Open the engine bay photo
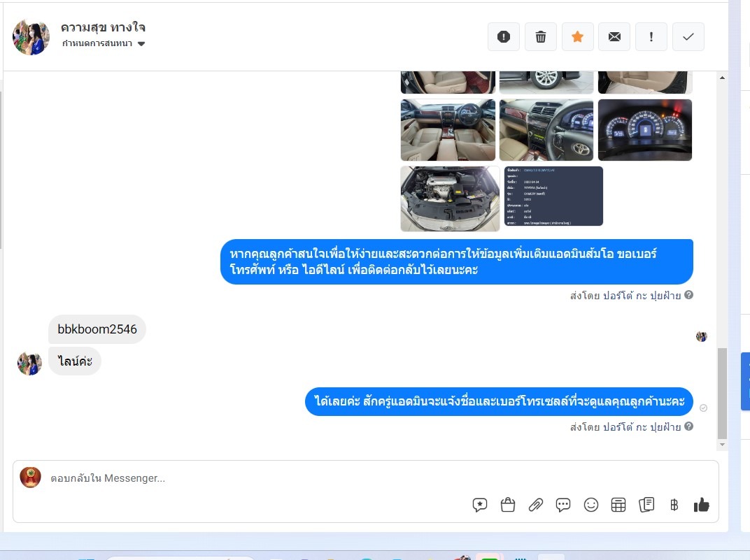Screen dimensions: 750x560 coord(450,199)
